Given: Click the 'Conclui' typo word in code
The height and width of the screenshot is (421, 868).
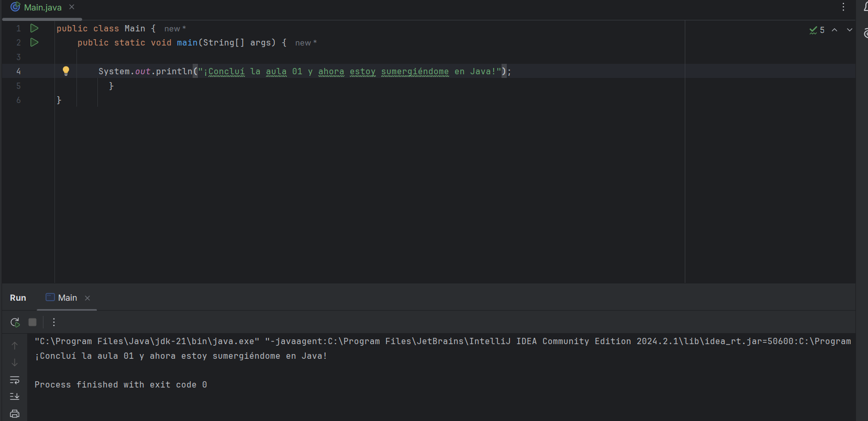Looking at the screenshot, I should tap(226, 71).
